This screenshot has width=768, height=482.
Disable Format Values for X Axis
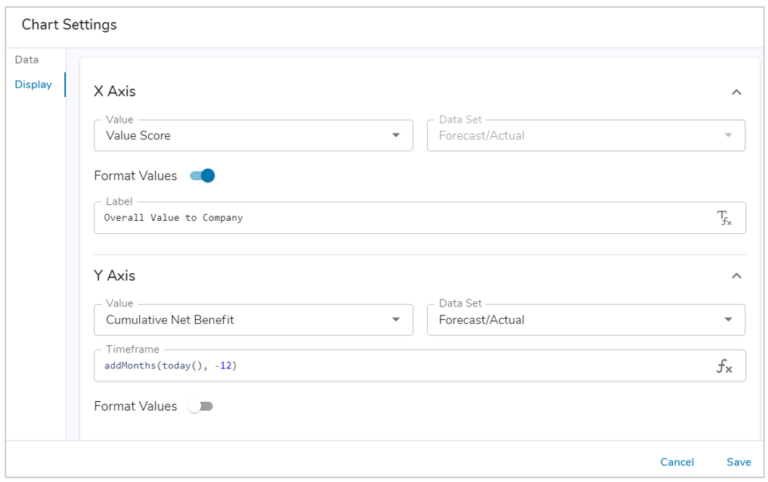point(202,176)
